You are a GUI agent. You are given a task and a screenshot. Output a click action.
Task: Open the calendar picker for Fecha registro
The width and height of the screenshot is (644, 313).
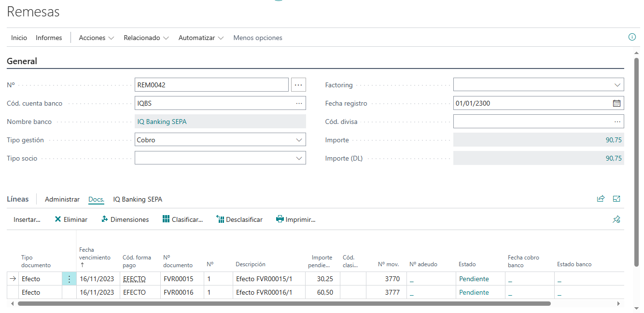pos(616,103)
